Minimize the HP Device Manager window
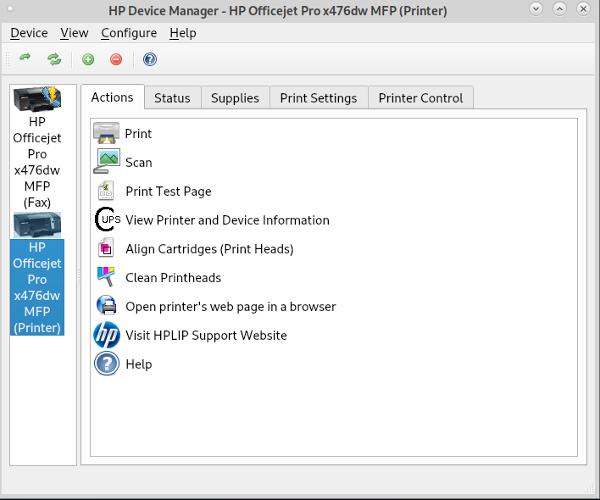The width and height of the screenshot is (600, 500). [x=536, y=8]
